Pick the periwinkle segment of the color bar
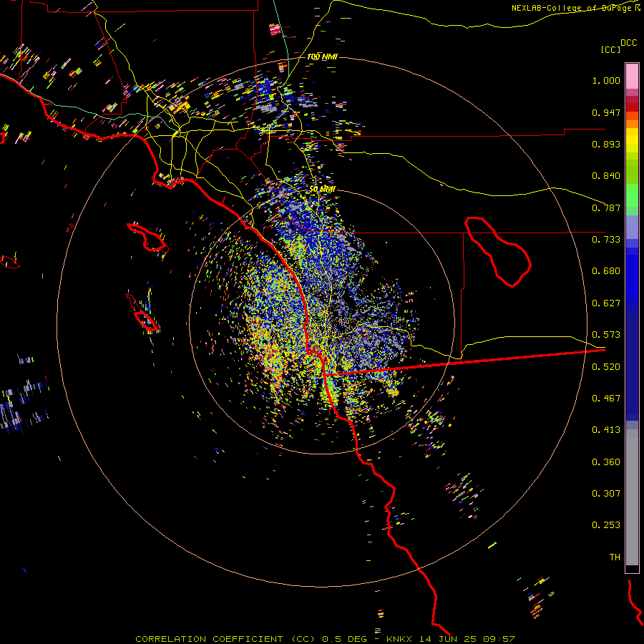This screenshot has height=644, width=644. (x=632, y=227)
